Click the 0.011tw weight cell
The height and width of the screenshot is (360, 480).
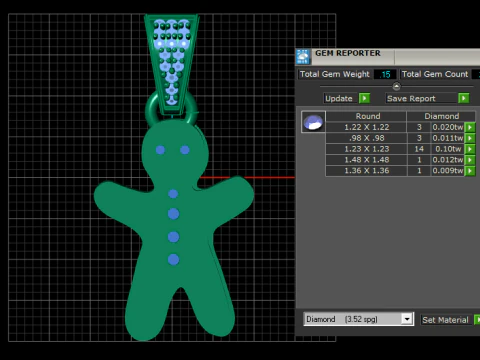point(447,138)
